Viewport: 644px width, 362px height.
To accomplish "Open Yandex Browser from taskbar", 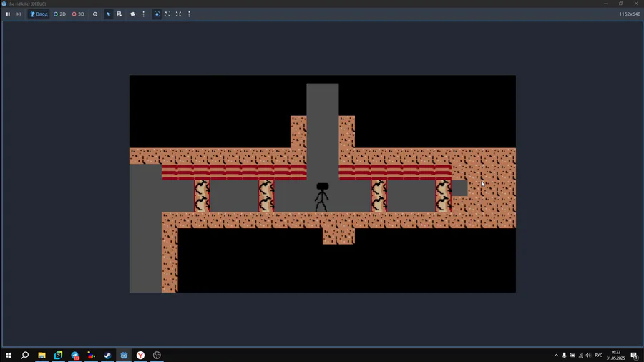I will tap(140, 355).
